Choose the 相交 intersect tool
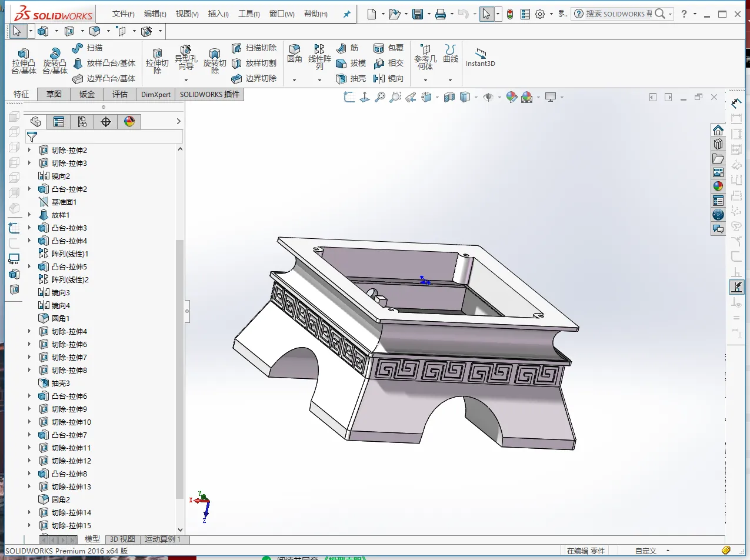 [x=388, y=63]
